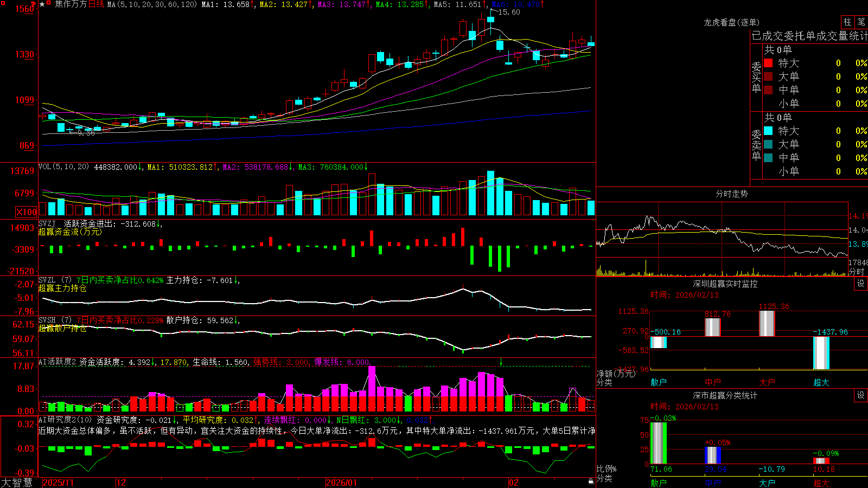Click the AI活跃度2 indicator name
Viewport: 868px width, 488px height.
[58, 362]
